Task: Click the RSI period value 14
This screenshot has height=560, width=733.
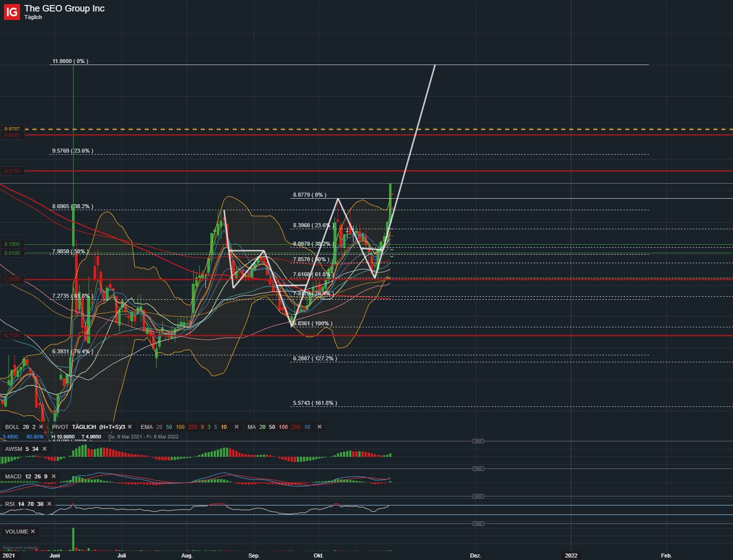Action: pyautogui.click(x=21, y=504)
